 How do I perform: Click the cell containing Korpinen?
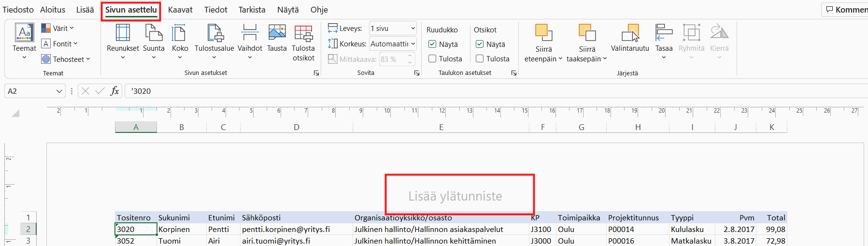[182, 229]
